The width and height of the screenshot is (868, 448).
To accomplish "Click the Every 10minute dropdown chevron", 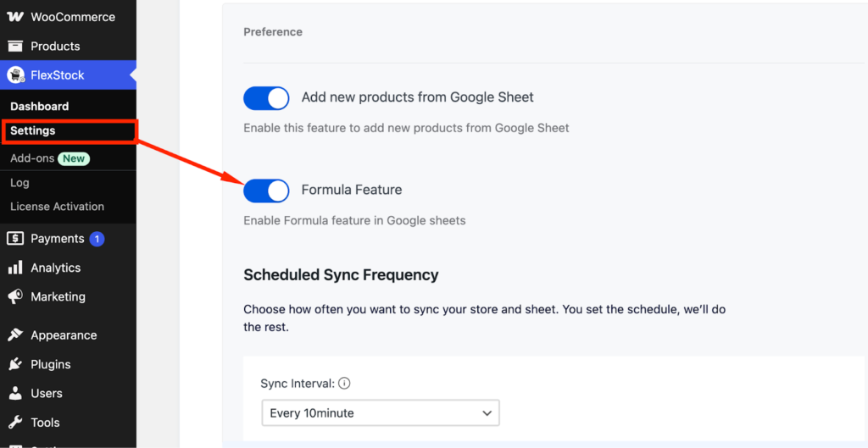I will point(487,413).
